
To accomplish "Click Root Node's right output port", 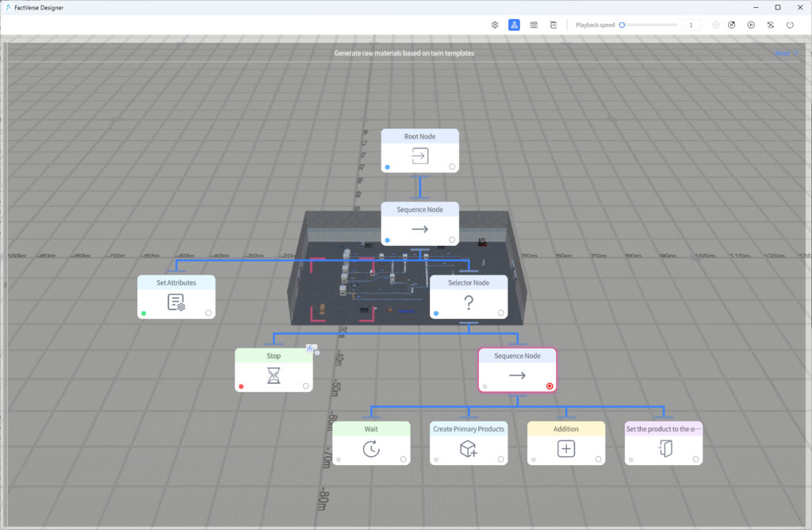I will tap(452, 167).
